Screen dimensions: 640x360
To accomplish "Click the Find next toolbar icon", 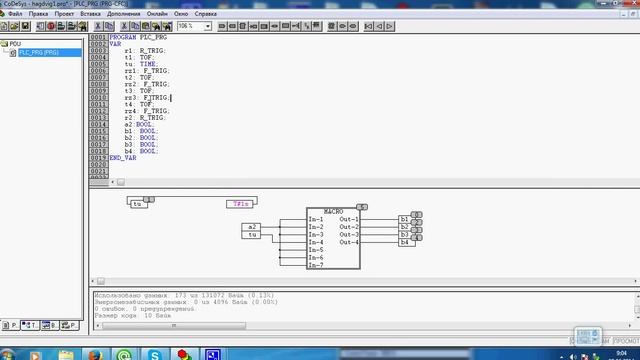I will click(167, 26).
